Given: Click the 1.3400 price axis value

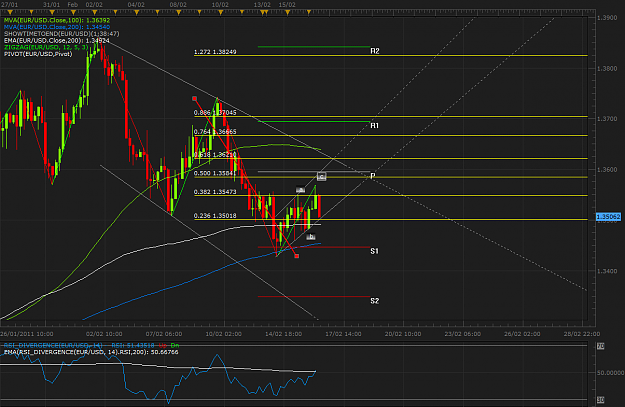Looking at the screenshot, I should point(607,271).
